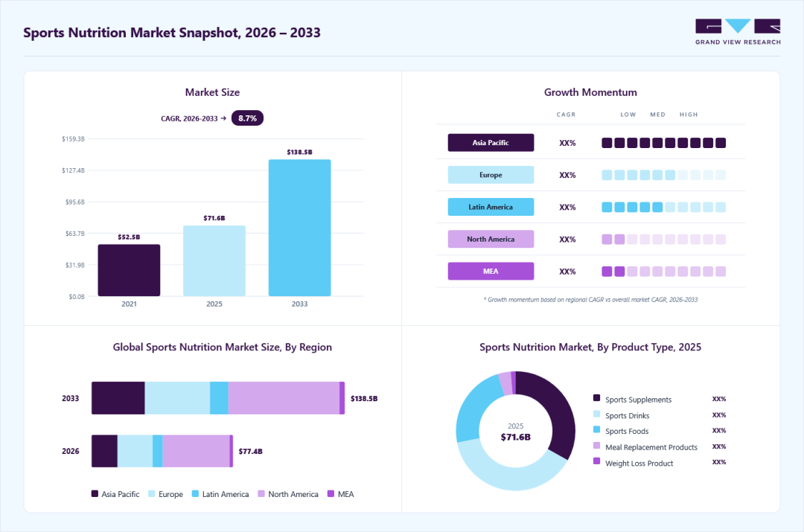Click the Meal Replacement Products legend label
This screenshot has height=532, width=804.
[651, 447]
